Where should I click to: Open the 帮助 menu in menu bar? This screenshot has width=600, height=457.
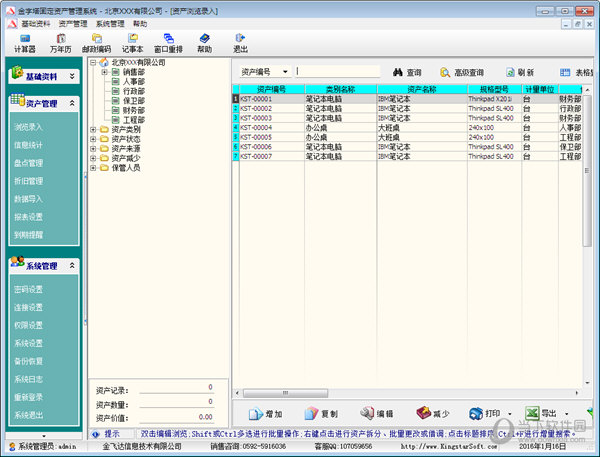point(140,24)
